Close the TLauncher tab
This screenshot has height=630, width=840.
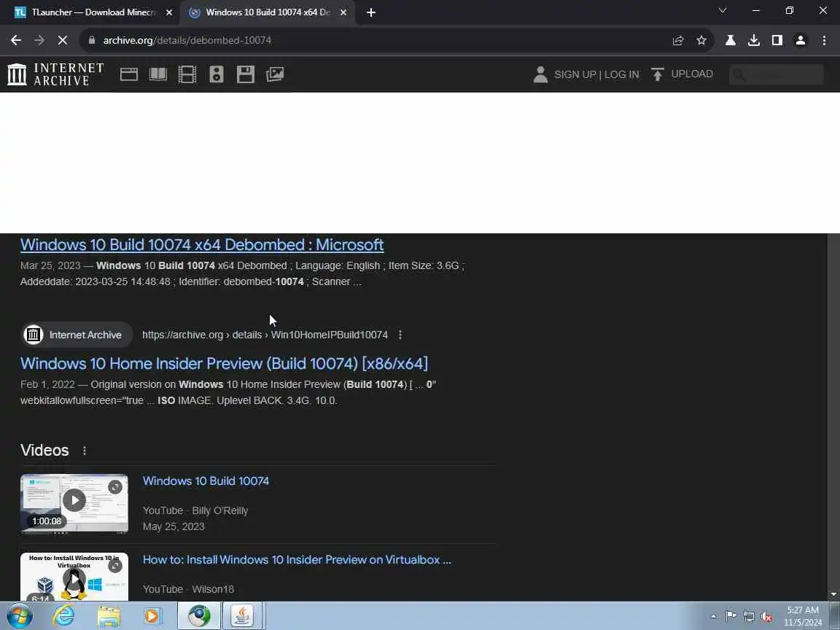point(169,12)
